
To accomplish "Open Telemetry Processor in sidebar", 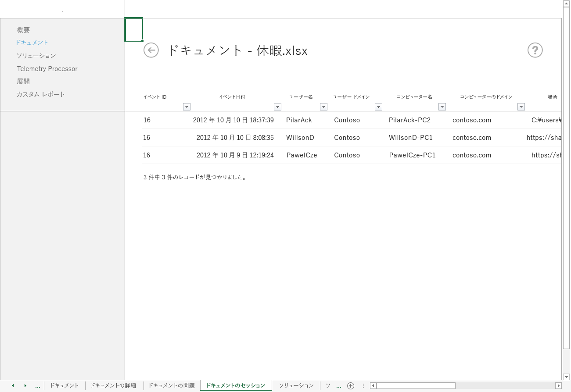I will pyautogui.click(x=47, y=69).
